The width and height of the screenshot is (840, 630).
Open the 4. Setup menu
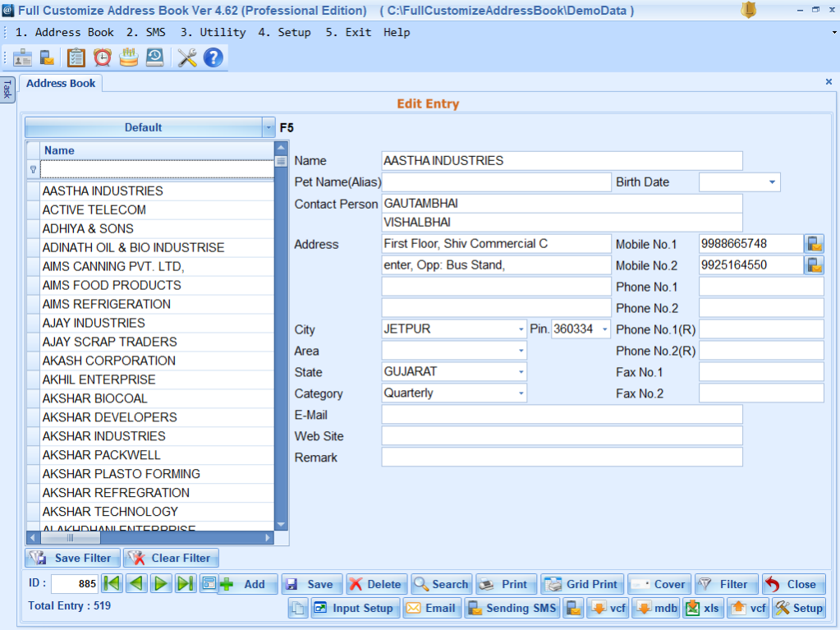point(284,33)
